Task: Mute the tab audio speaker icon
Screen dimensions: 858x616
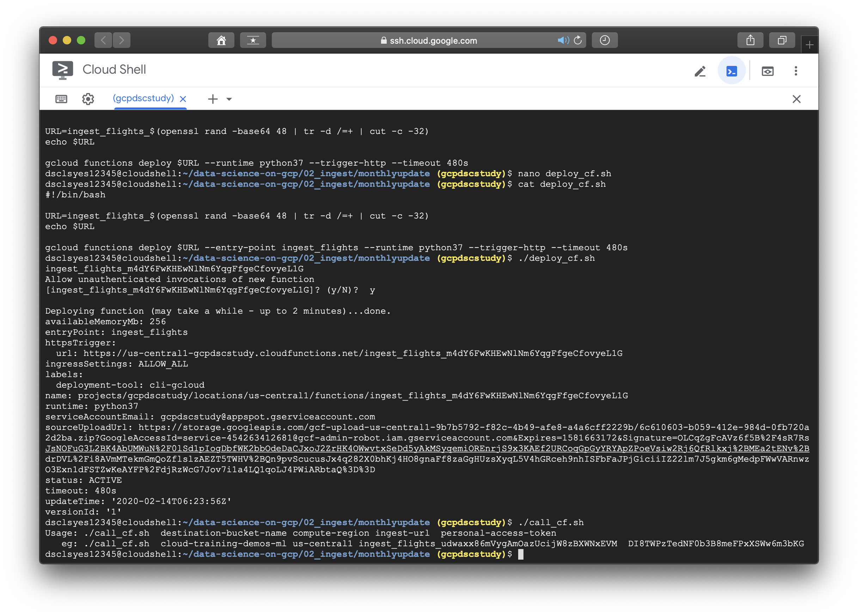Action: point(563,40)
